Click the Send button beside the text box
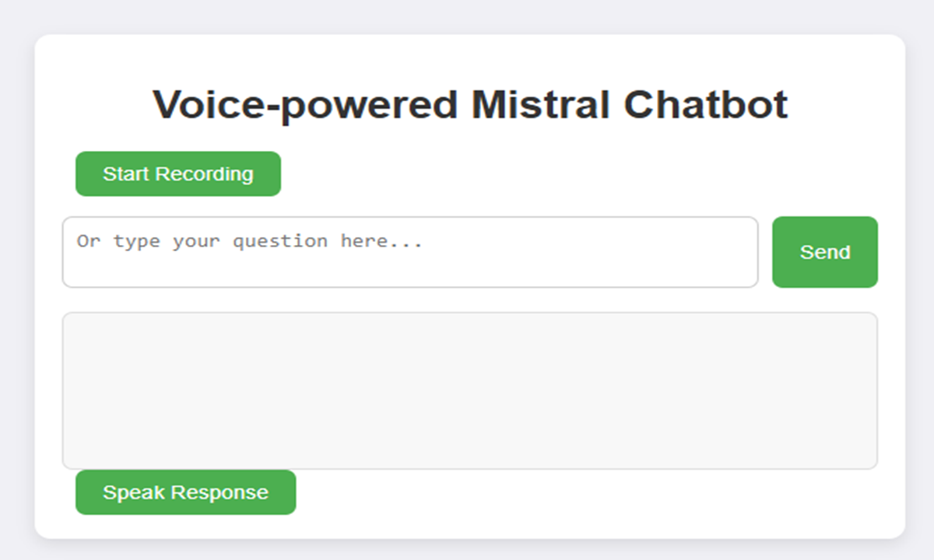This screenshot has height=560, width=934. click(x=825, y=252)
